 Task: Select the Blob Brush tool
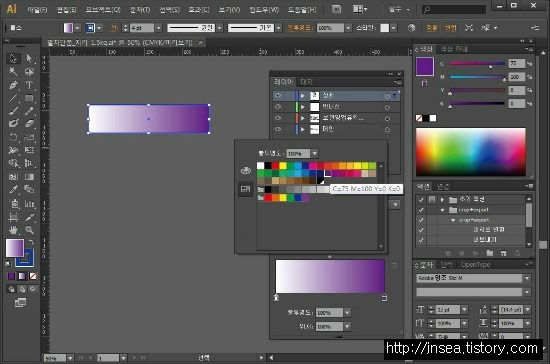(13, 124)
